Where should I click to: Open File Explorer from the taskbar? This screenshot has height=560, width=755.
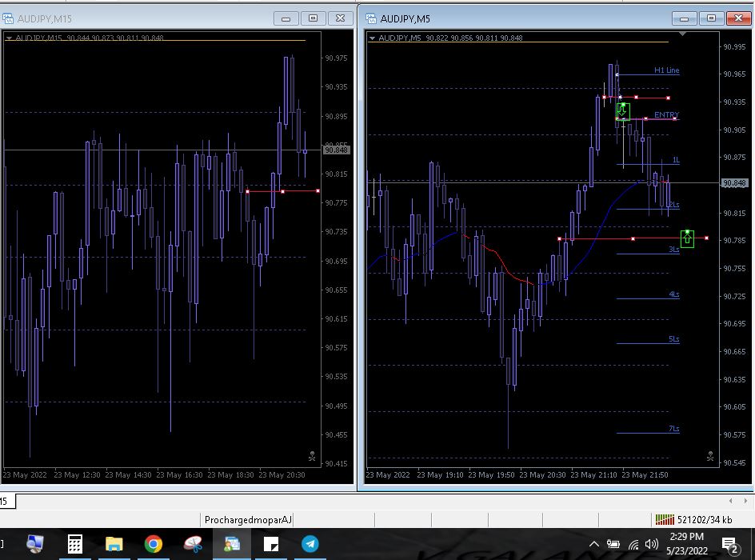[x=114, y=544]
